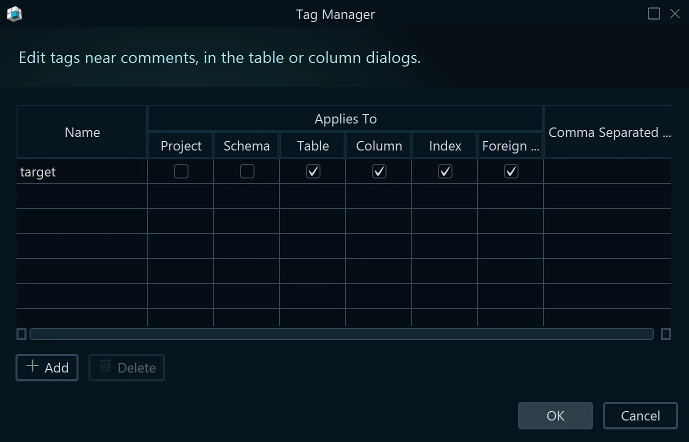
Task: Click the Foreign ... column header
Action: [510, 145]
